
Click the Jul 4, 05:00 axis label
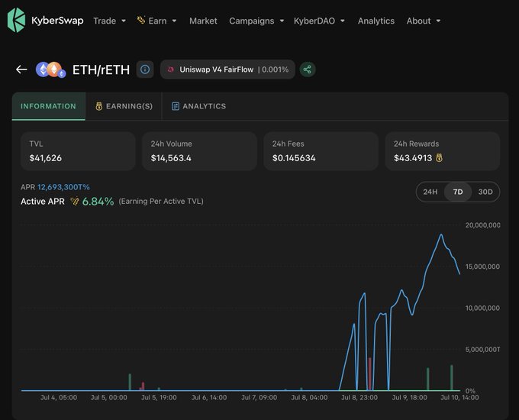click(59, 398)
